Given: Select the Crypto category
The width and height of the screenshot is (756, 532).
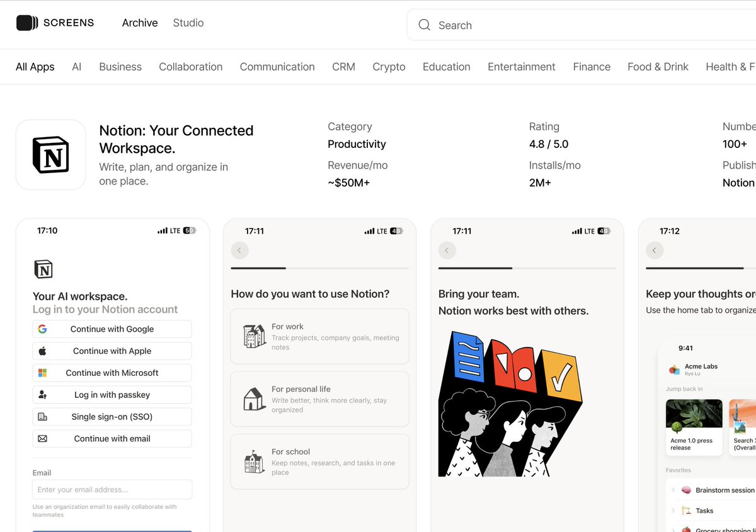Looking at the screenshot, I should point(389,67).
